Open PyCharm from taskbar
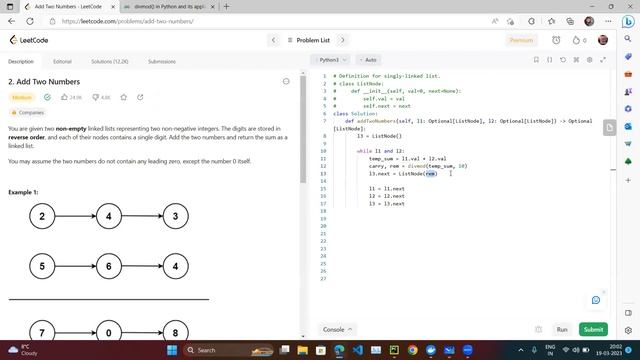 tap(394, 350)
